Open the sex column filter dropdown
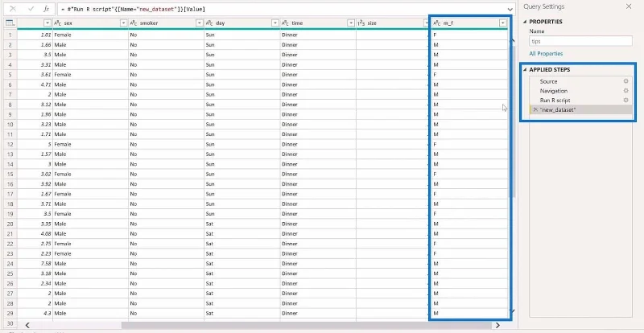Viewport: 644px width, 333px height. tap(123, 23)
